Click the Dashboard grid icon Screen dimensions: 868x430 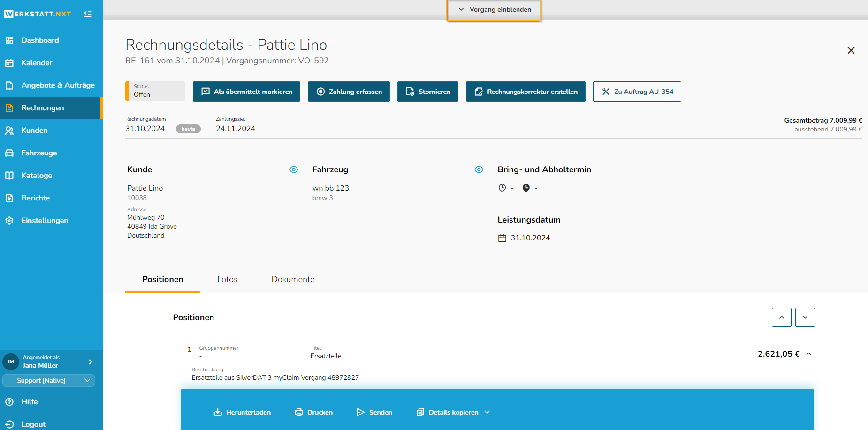point(9,40)
